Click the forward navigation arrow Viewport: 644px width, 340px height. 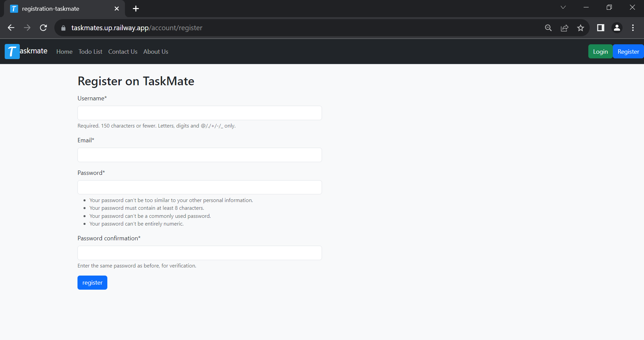coord(27,28)
